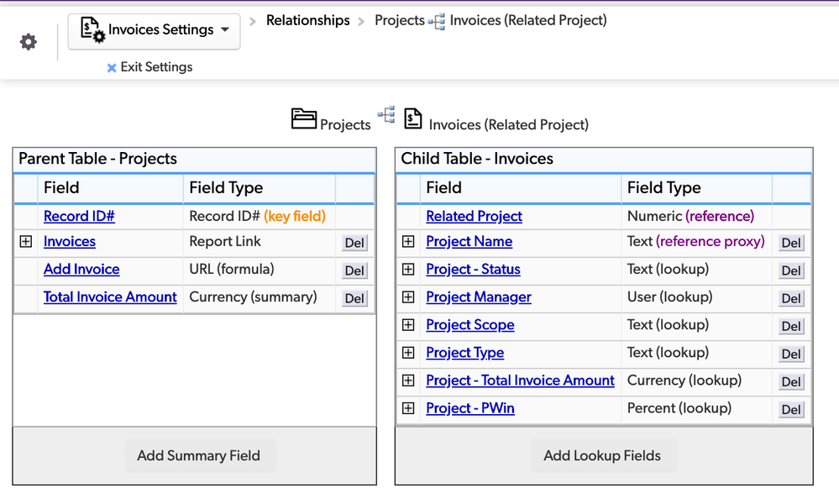The image size is (839, 504).
Task: Delete the Add Invoice field
Action: pos(354,270)
